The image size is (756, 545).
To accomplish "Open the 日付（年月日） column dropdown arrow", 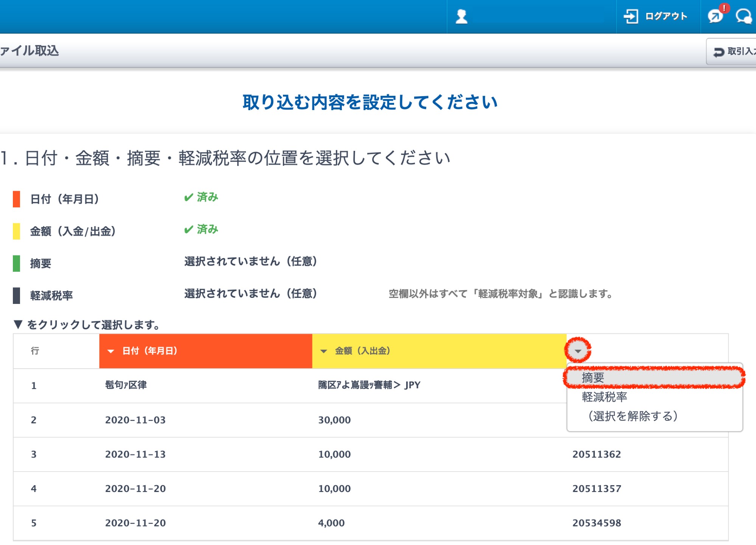I will click(110, 351).
